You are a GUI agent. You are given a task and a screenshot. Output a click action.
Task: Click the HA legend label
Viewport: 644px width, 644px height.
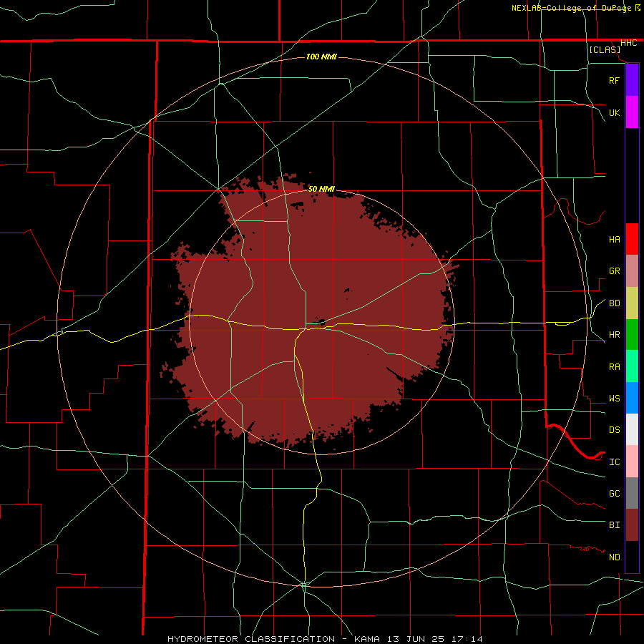pos(614,240)
